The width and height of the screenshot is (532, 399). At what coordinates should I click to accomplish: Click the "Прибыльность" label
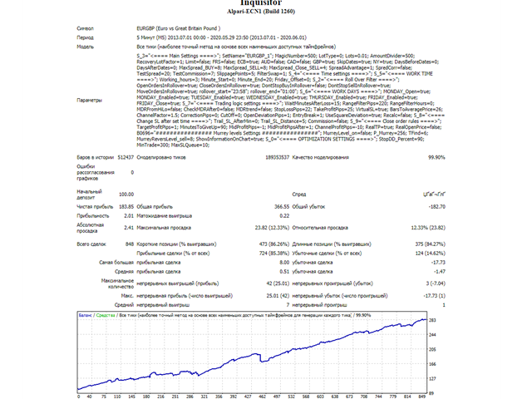tap(93, 216)
